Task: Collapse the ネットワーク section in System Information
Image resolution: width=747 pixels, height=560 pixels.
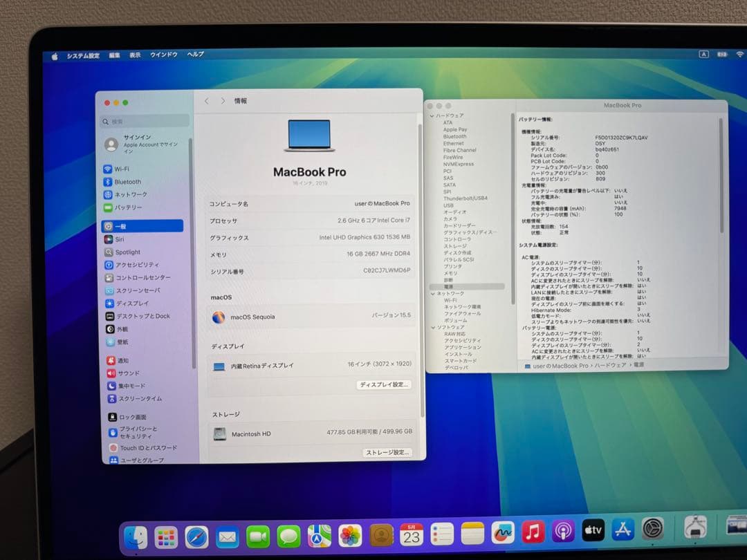Action: pyautogui.click(x=433, y=294)
